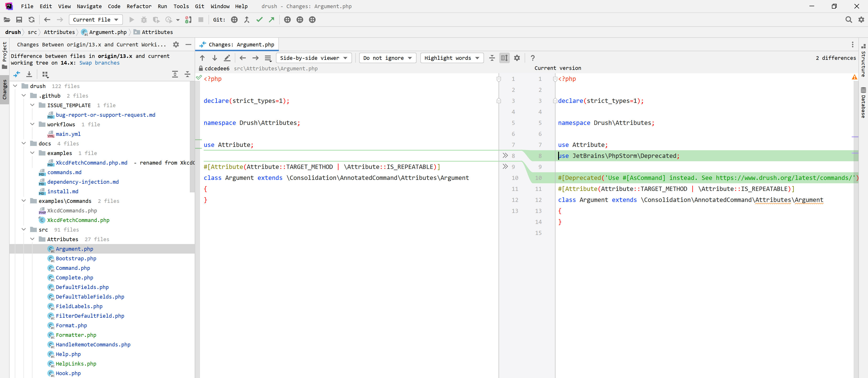Click the src breadcrumb
The height and width of the screenshot is (378, 868).
32,32
